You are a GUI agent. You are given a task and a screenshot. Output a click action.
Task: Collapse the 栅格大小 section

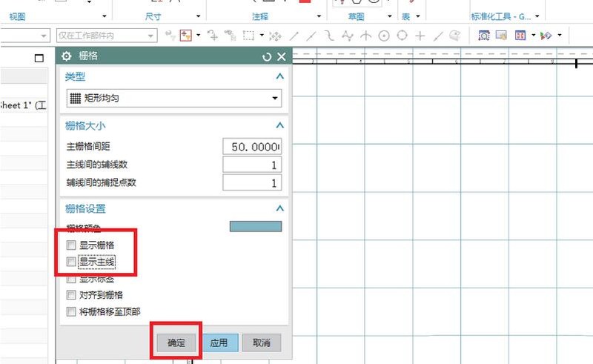[279, 126]
